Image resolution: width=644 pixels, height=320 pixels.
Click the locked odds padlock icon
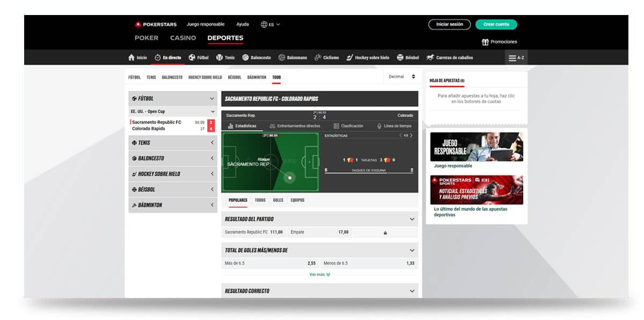[385, 232]
